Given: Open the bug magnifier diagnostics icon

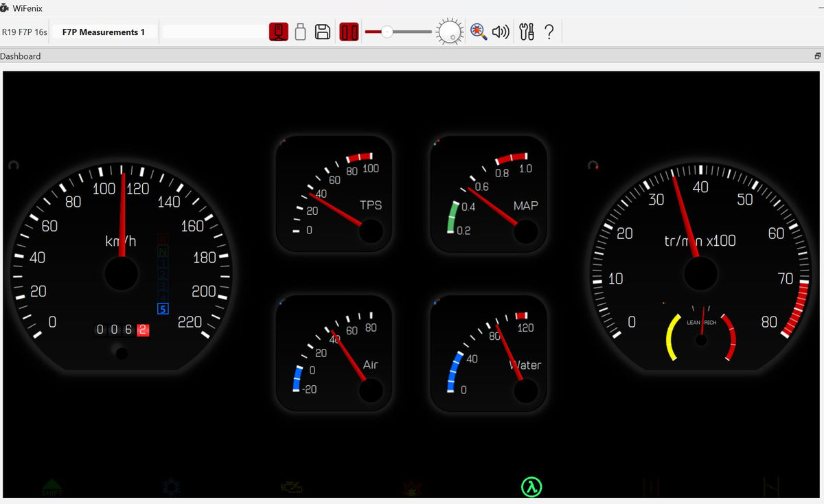Looking at the screenshot, I should (x=479, y=32).
